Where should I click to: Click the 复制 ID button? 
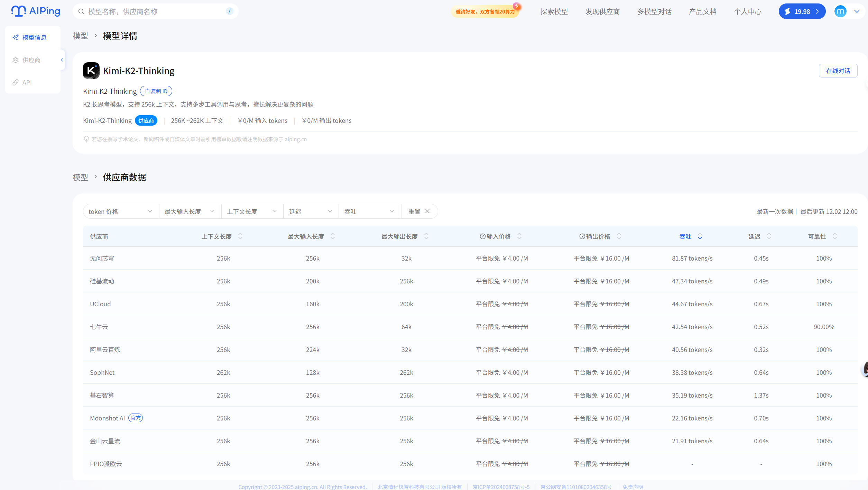coord(156,91)
